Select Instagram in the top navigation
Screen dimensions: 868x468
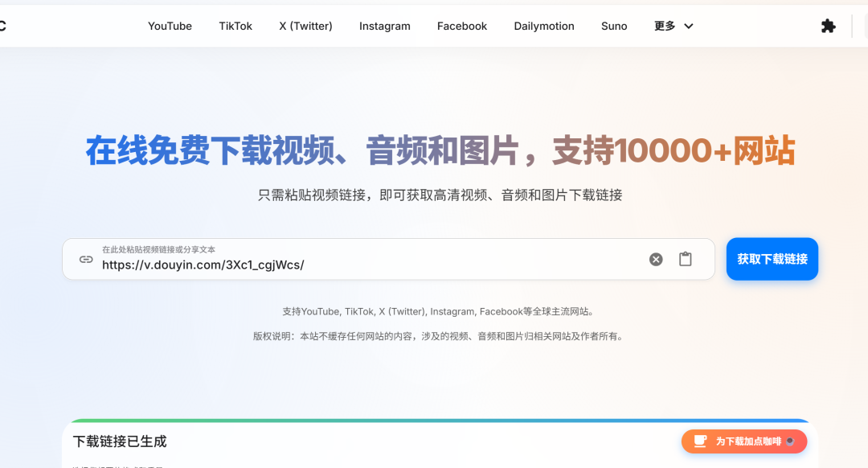385,26
